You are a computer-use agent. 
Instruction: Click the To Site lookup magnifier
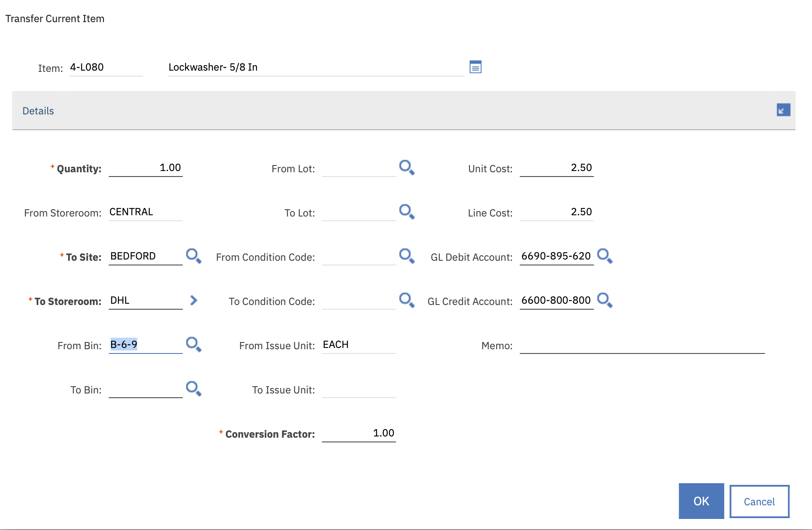193,256
